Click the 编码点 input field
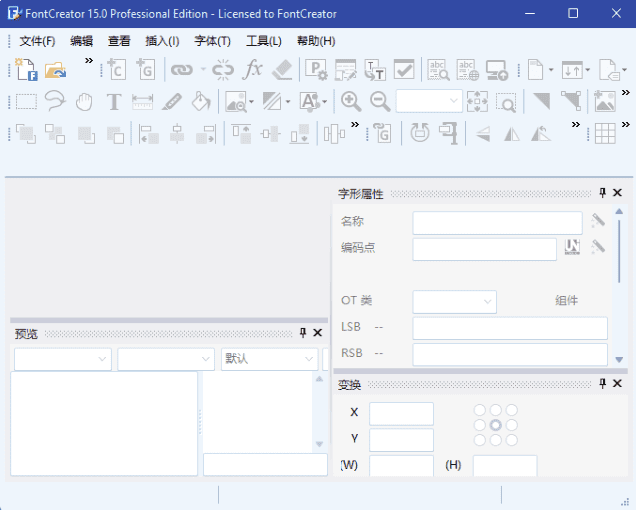636x510 pixels. (x=484, y=249)
